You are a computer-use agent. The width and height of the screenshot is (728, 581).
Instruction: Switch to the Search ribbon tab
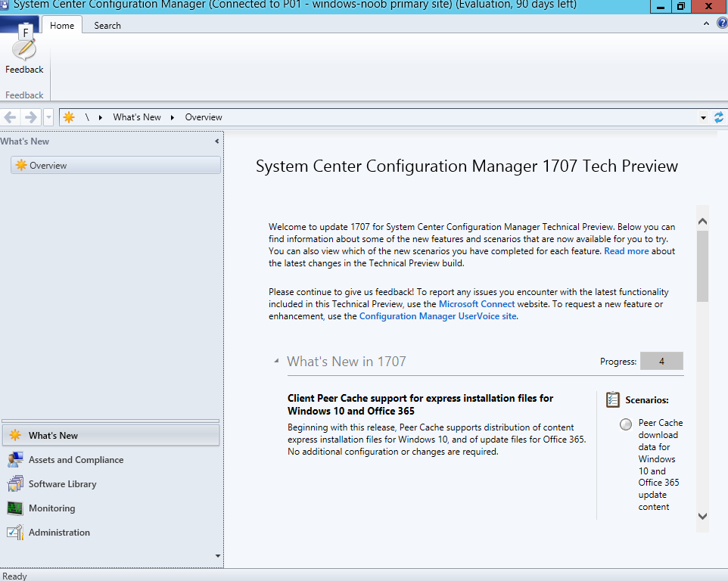coord(107,26)
